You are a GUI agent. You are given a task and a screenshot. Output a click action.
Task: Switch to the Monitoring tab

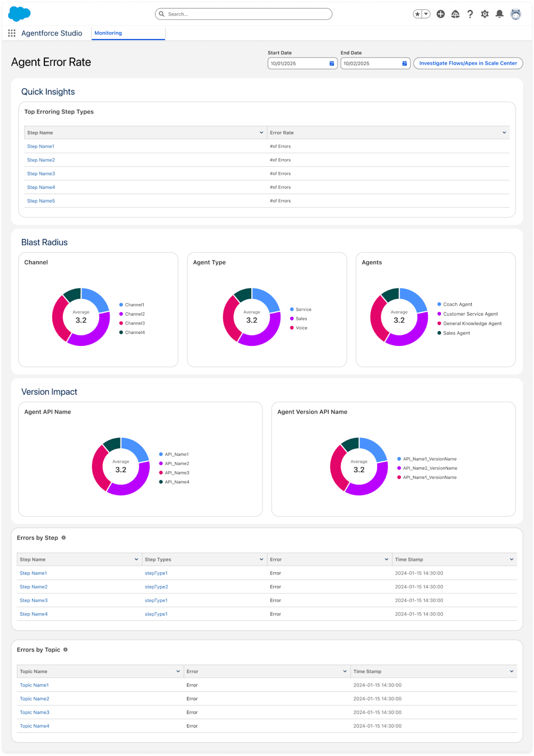click(108, 33)
